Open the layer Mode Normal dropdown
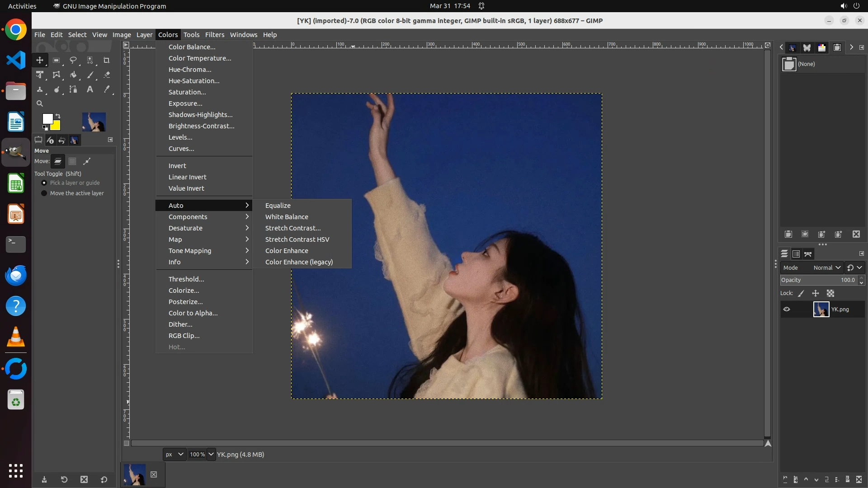 pyautogui.click(x=826, y=268)
